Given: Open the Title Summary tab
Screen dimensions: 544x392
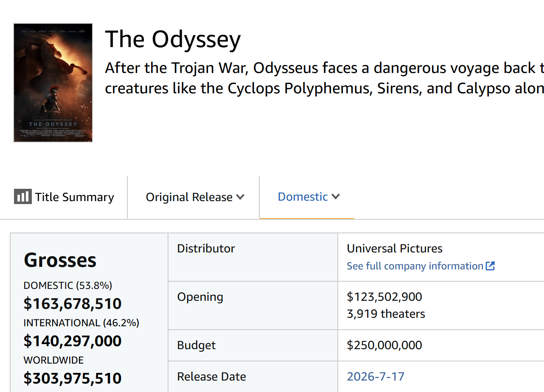Looking at the screenshot, I should point(64,197).
